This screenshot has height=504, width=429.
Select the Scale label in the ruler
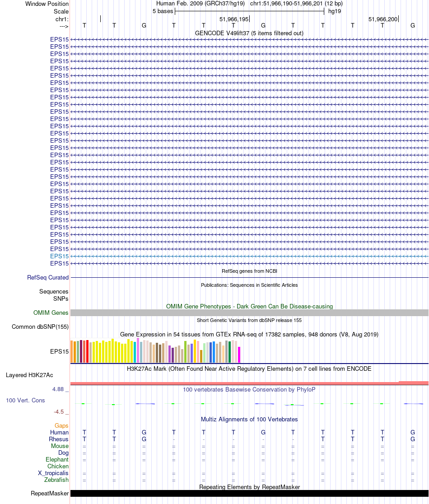61,12
